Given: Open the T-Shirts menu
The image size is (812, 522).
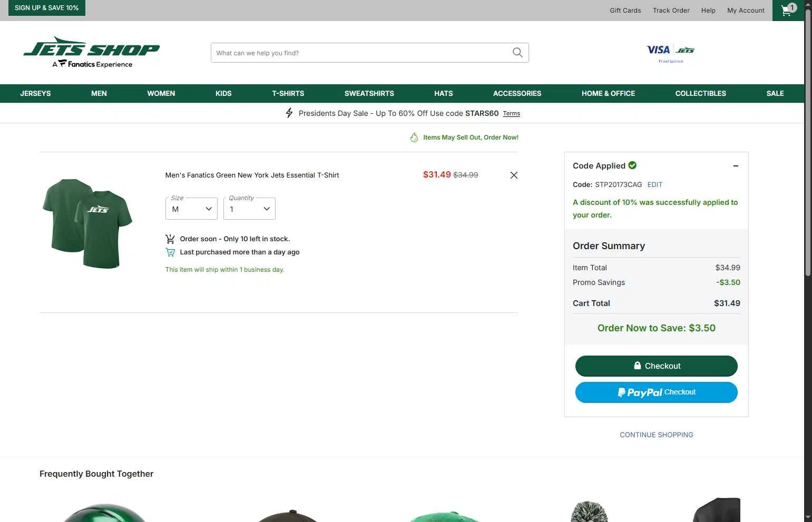Looking at the screenshot, I should tap(288, 93).
